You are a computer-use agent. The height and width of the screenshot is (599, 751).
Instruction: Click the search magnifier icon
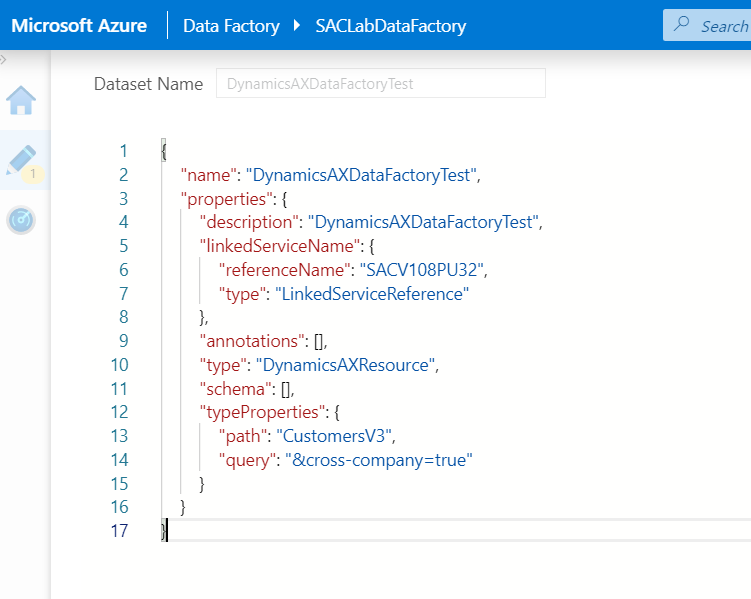681,24
